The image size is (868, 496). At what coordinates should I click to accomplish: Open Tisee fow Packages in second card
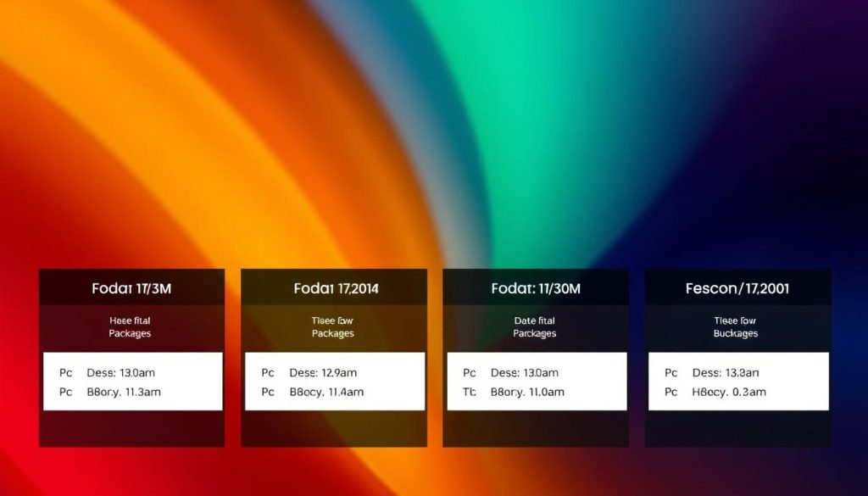332,327
